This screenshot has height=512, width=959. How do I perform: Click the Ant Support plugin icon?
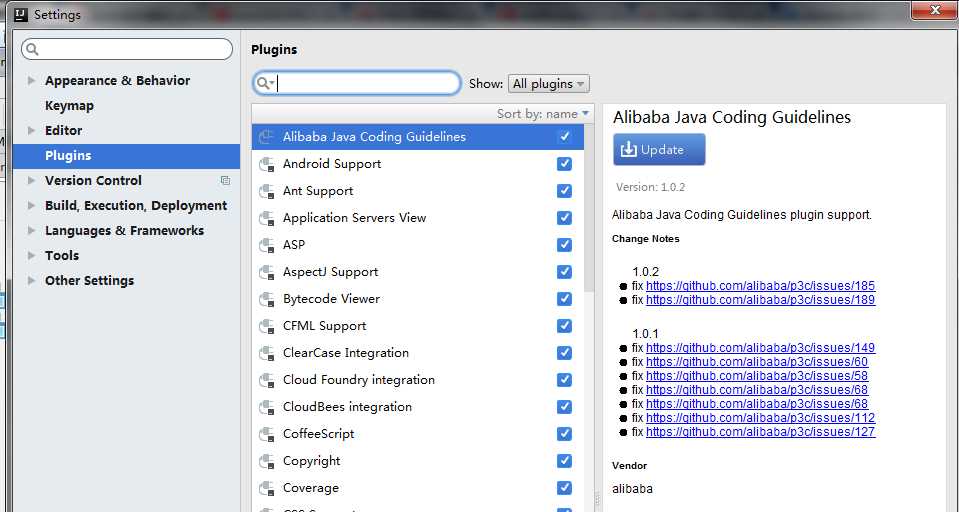[x=266, y=191]
